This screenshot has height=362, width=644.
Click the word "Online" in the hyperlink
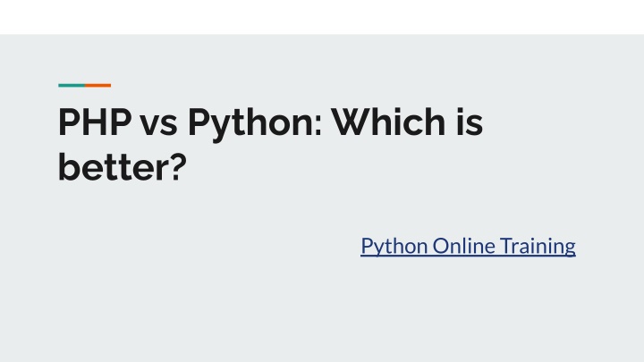[x=463, y=246]
